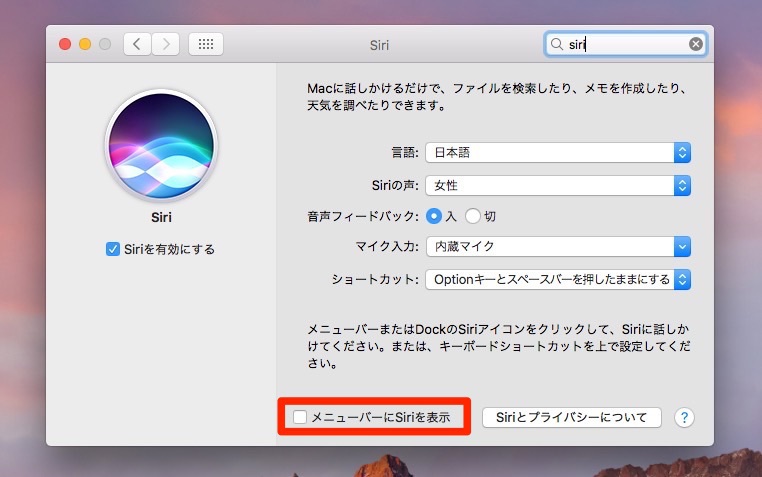Click the magnifying glass search icon
This screenshot has width=762, height=477.
(556, 44)
